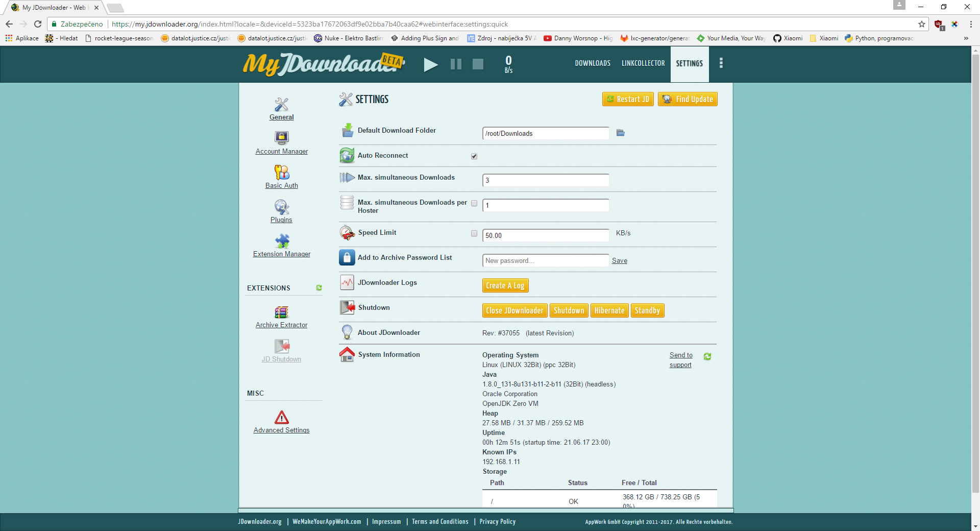Click Restart JD button
This screenshot has height=531, width=980.
pos(628,99)
